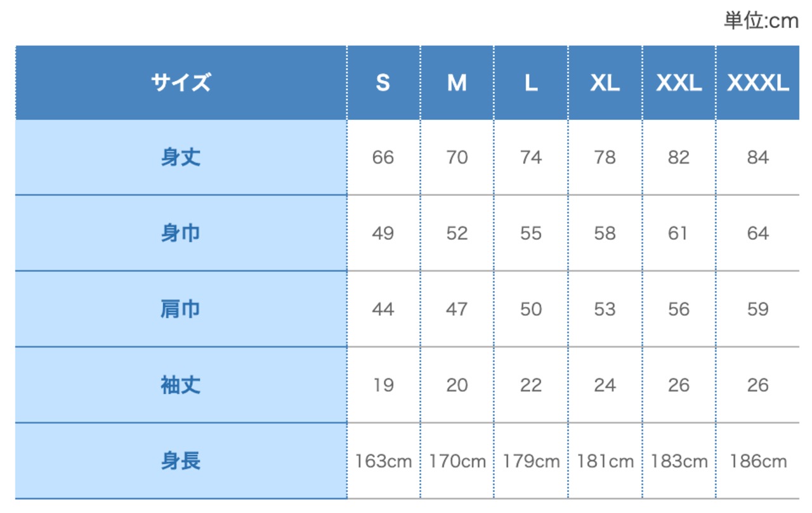This screenshot has width=812, height=513.
Task: Select the XXXL size column header
Action: click(x=758, y=82)
